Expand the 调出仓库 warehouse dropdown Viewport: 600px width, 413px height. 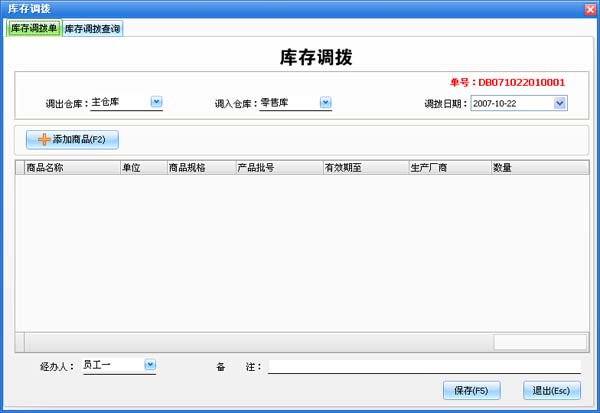tap(156, 101)
